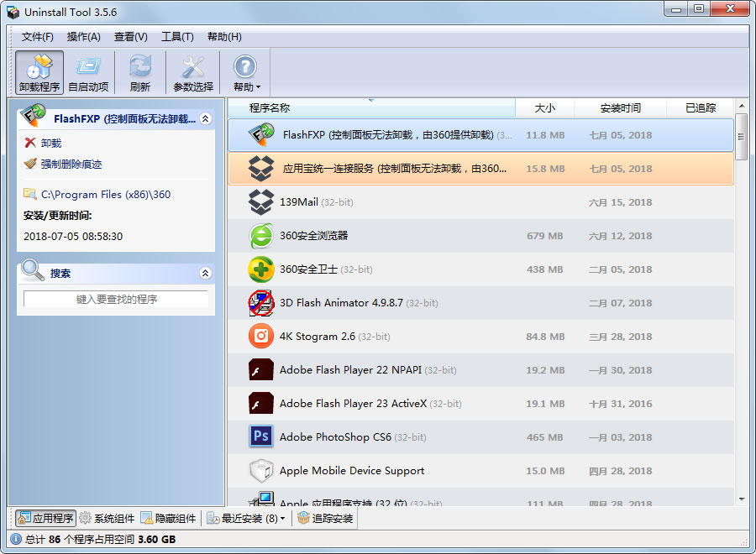756x554 pixels.
Task: Open the 帮助(H) menu
Action: [x=224, y=37]
